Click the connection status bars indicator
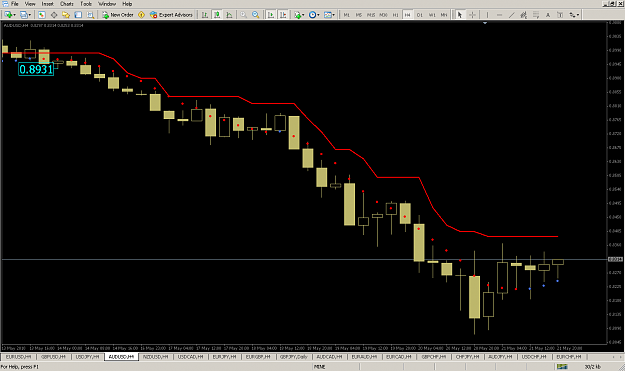 click(x=562, y=367)
